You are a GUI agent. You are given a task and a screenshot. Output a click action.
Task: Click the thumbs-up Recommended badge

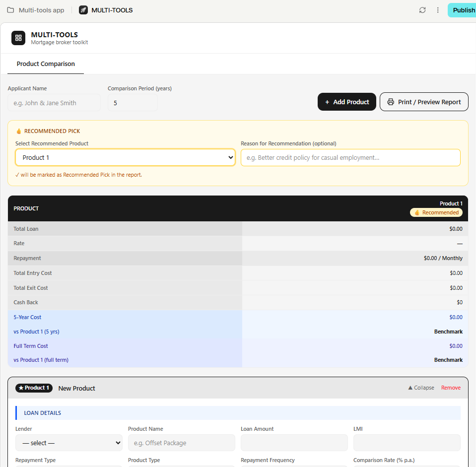(x=436, y=212)
